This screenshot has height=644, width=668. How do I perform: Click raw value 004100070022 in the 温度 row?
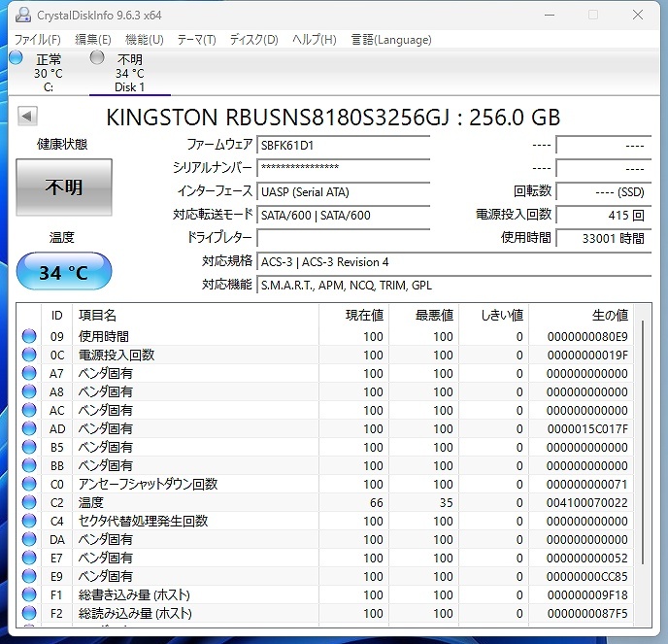tap(587, 502)
